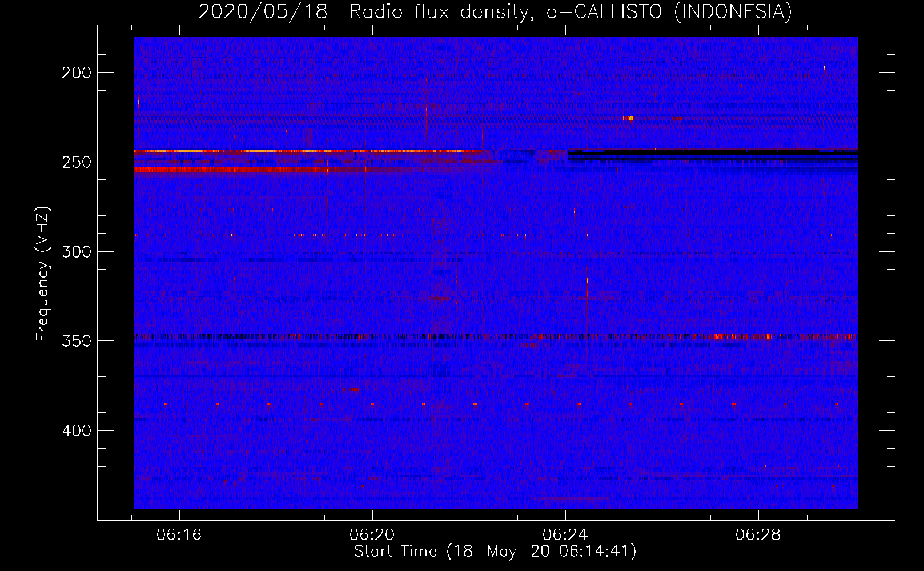The image size is (924, 571).
Task: Select the 06:20 time tick label
Action: point(372,535)
